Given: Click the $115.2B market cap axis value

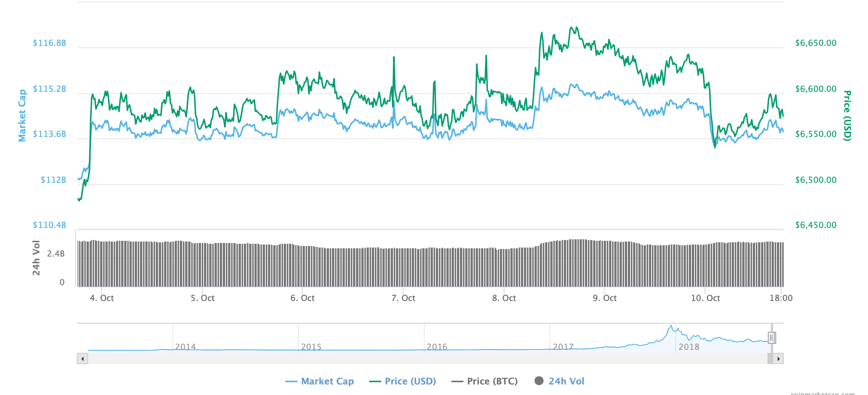Looking at the screenshot, I should point(50,89).
